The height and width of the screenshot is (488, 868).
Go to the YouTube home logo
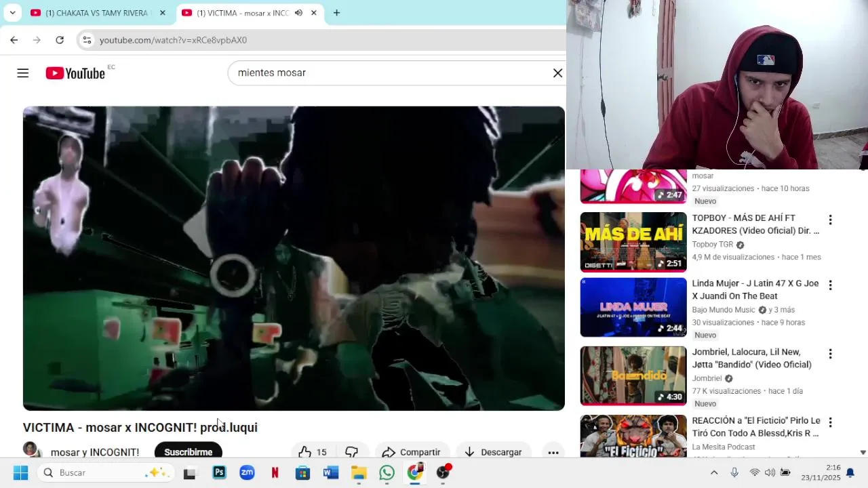click(75, 73)
